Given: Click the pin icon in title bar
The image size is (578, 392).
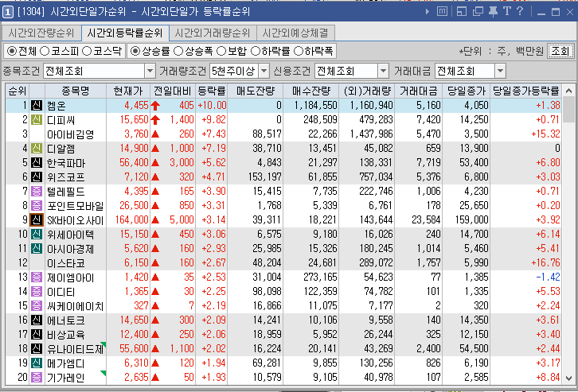Looking at the screenshot, I should (x=493, y=12).
